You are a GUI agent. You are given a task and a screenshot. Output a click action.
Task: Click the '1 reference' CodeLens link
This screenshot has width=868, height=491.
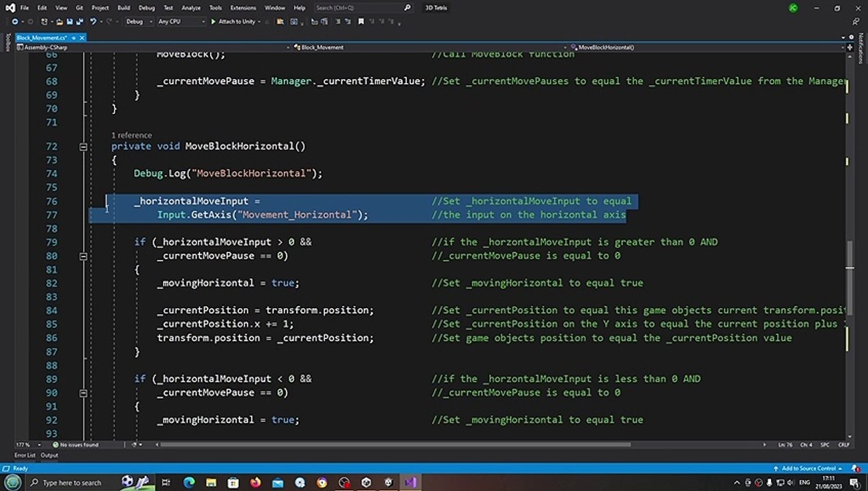132,135
